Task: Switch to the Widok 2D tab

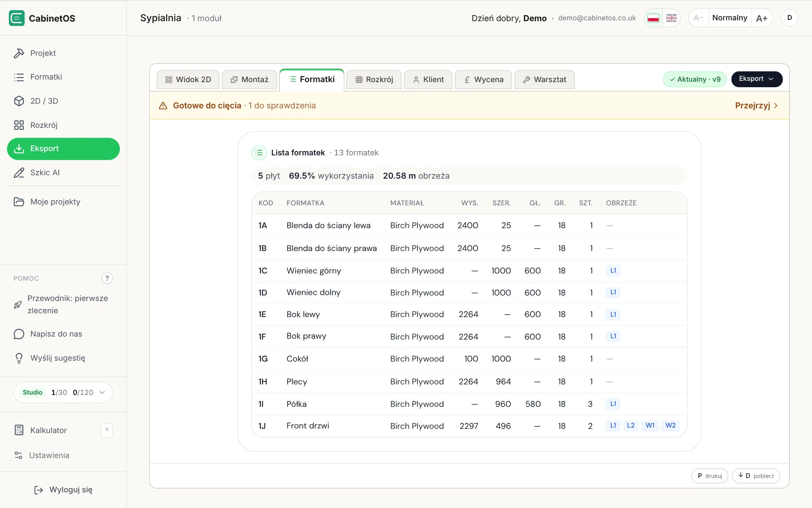Action: pyautogui.click(x=188, y=80)
